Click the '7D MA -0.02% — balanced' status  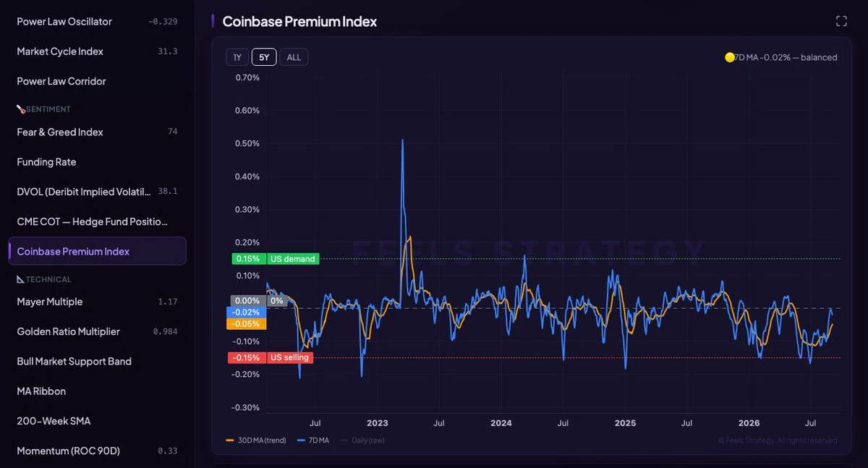[786, 57]
